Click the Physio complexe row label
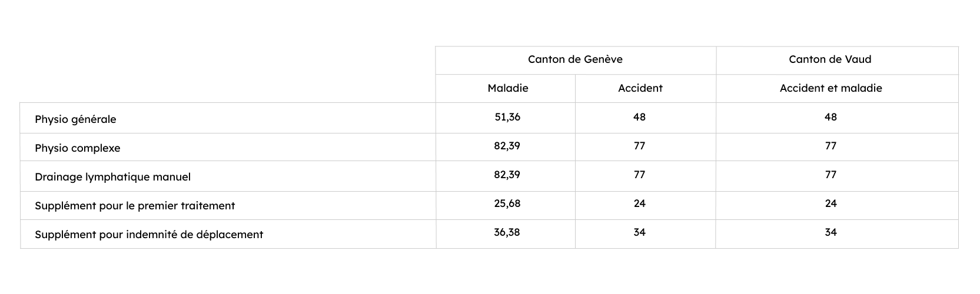 pyautogui.click(x=77, y=148)
